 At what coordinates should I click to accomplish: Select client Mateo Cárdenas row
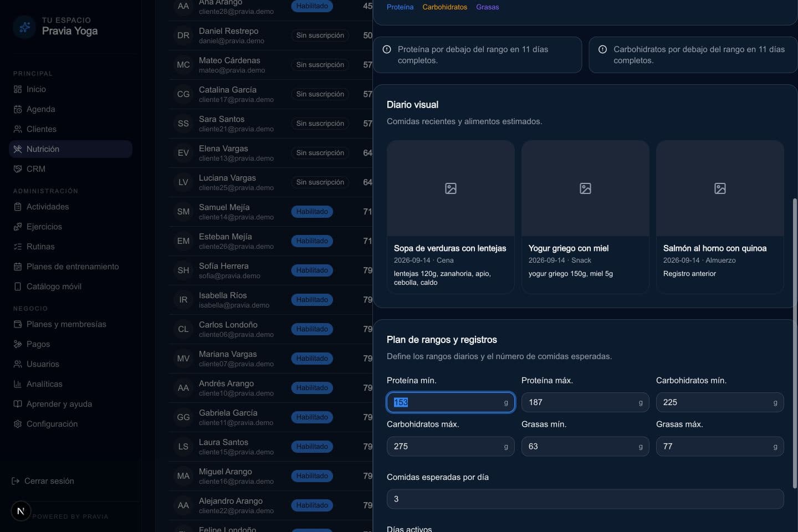click(270, 65)
